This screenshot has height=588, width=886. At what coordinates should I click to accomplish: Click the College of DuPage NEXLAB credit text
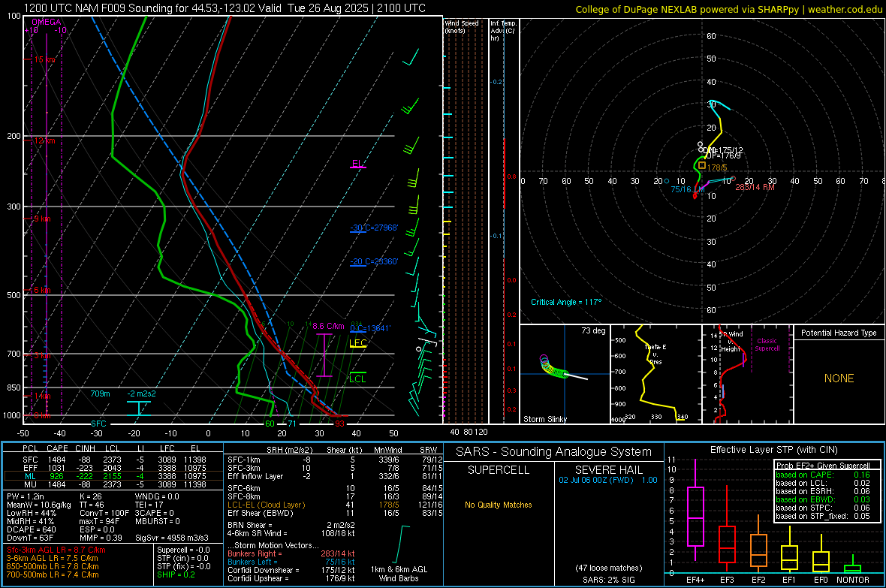point(729,9)
